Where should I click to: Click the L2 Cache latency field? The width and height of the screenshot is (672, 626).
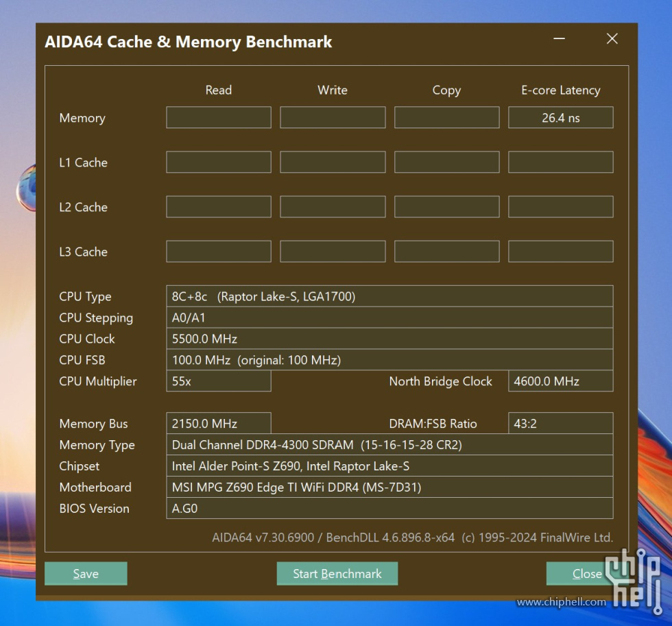coord(561,206)
